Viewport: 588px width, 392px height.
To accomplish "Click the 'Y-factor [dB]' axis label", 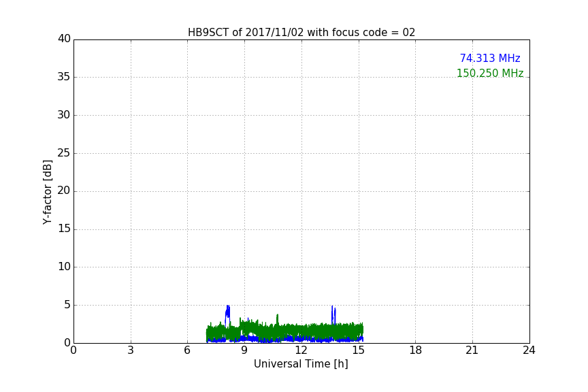I will point(47,192).
